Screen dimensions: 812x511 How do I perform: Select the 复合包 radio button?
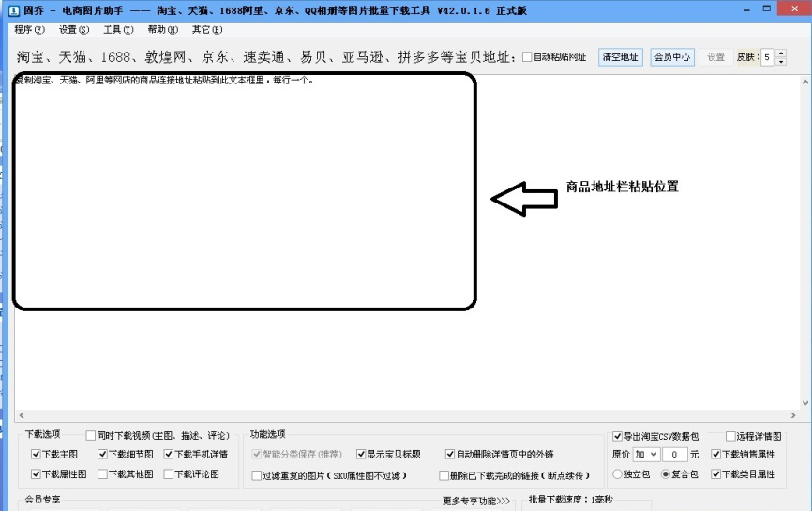pyautogui.click(x=666, y=473)
